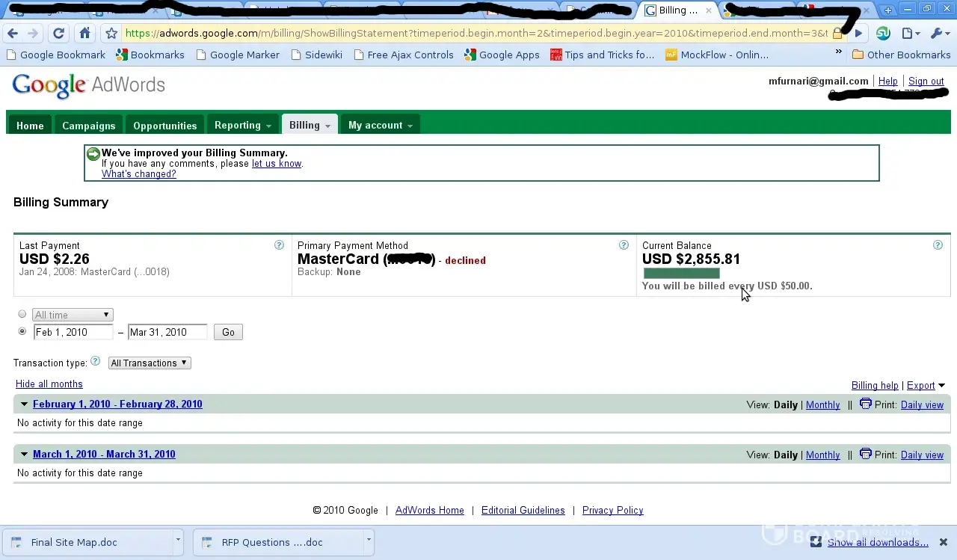Open the AdWords Home footer link

[430, 510]
